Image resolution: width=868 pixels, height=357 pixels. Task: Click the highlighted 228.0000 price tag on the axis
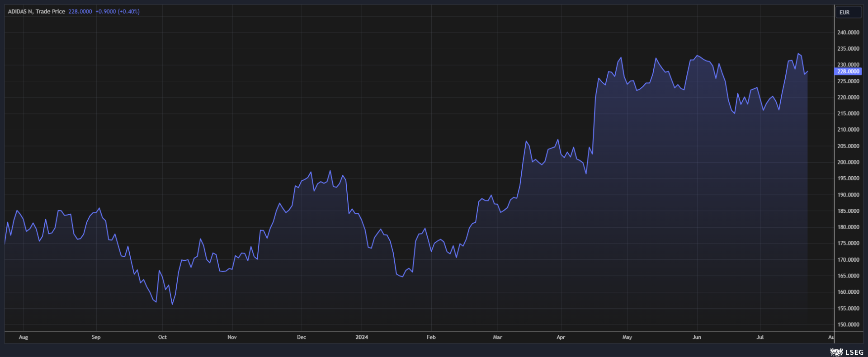pyautogui.click(x=848, y=71)
